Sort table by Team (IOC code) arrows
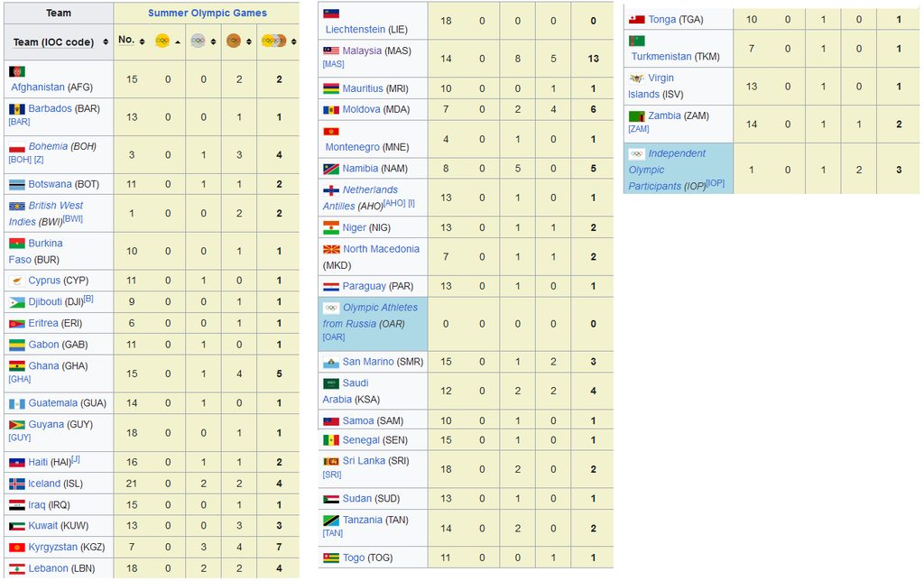 (x=106, y=41)
